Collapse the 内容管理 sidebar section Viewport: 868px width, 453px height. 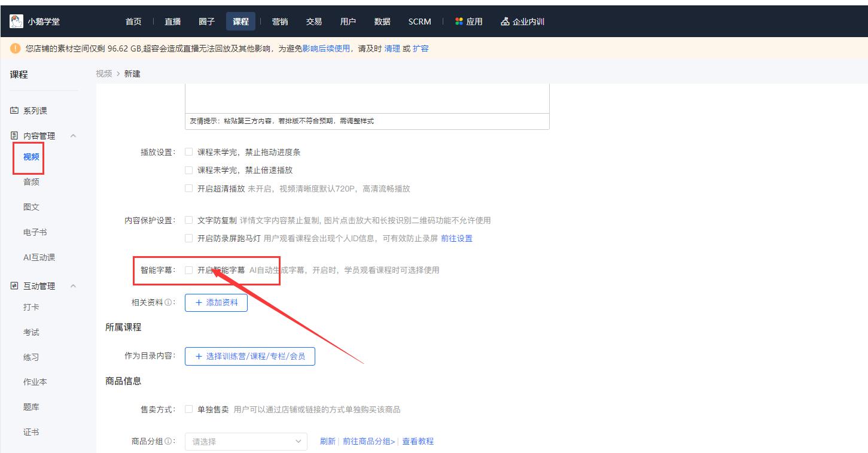point(74,136)
